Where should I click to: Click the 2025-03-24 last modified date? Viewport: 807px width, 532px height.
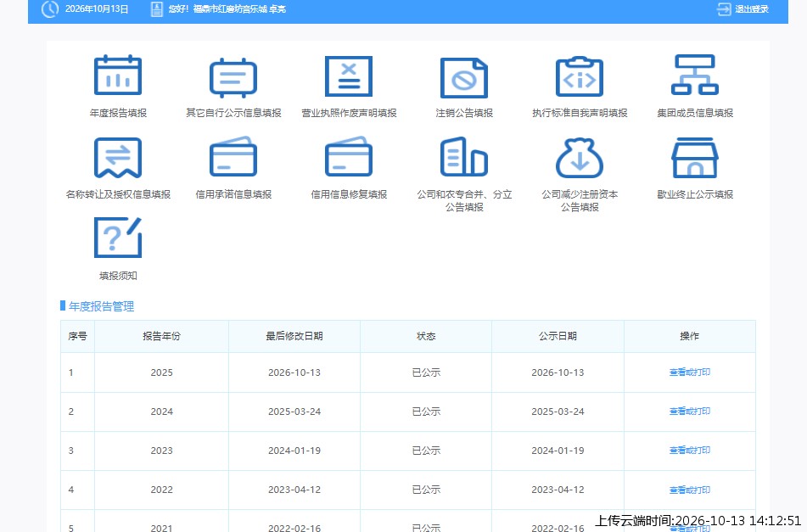(x=294, y=412)
